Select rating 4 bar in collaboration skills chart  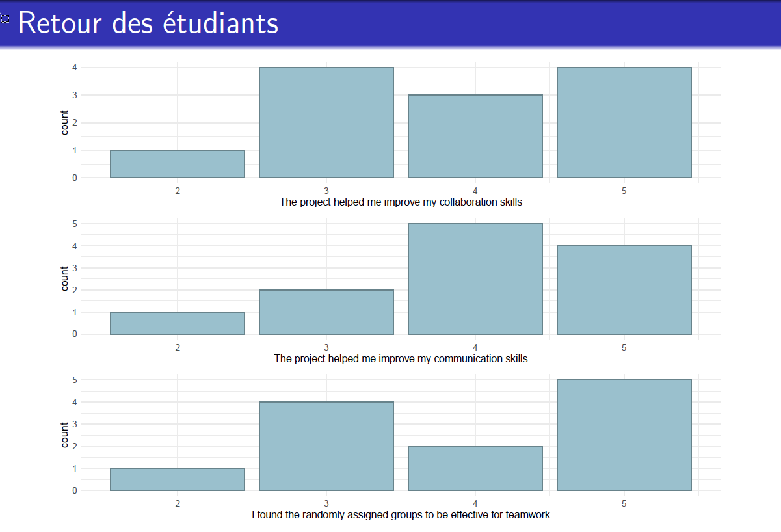click(x=475, y=136)
